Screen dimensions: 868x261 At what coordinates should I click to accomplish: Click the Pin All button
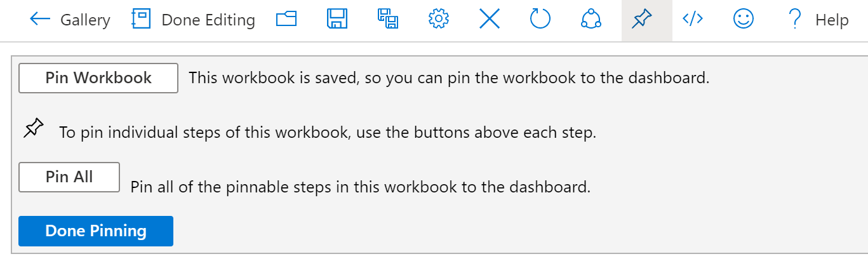69,177
